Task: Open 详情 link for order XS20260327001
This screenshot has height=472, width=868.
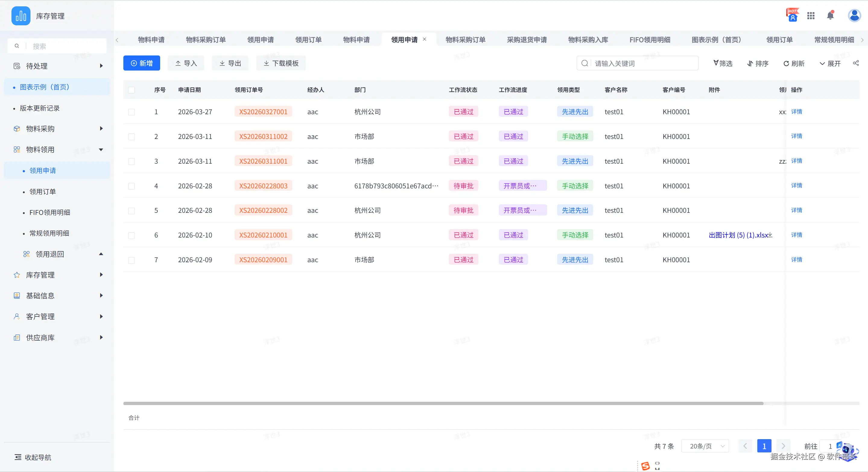Action: tap(797, 112)
